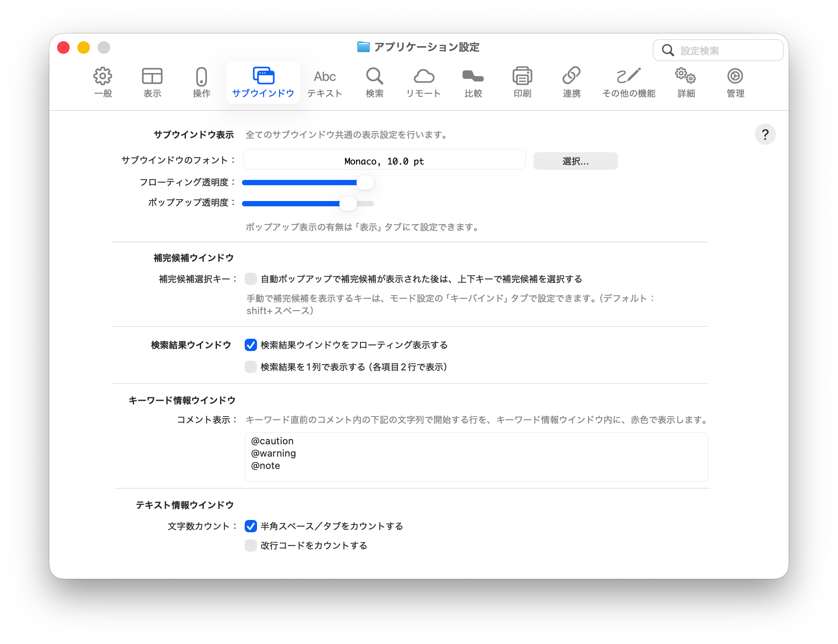This screenshot has width=838, height=644.
Task: Open help with the question mark button
Action: tap(765, 134)
